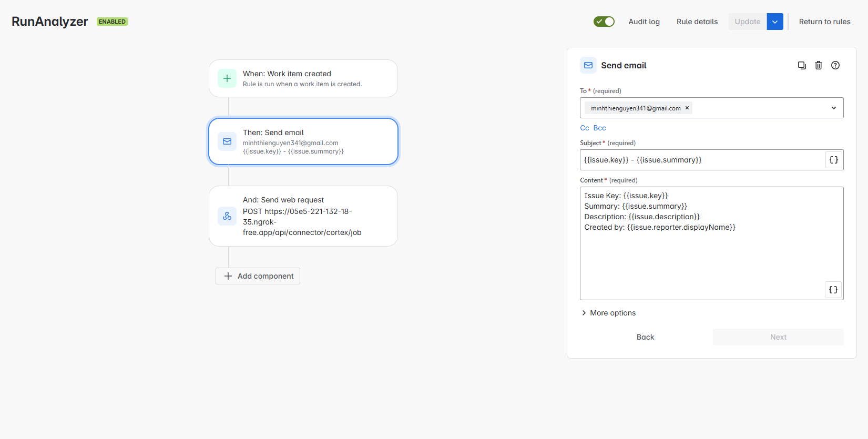The height and width of the screenshot is (439, 868).
Task: Add a new component
Action: (258, 276)
